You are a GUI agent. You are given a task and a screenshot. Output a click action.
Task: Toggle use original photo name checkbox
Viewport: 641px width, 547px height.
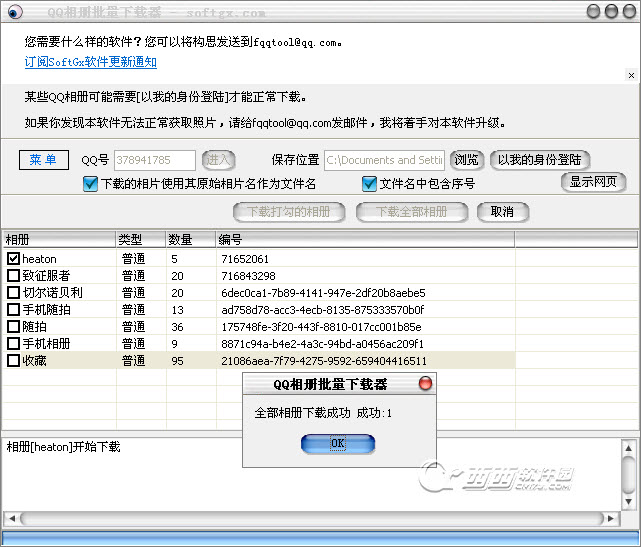click(x=90, y=184)
